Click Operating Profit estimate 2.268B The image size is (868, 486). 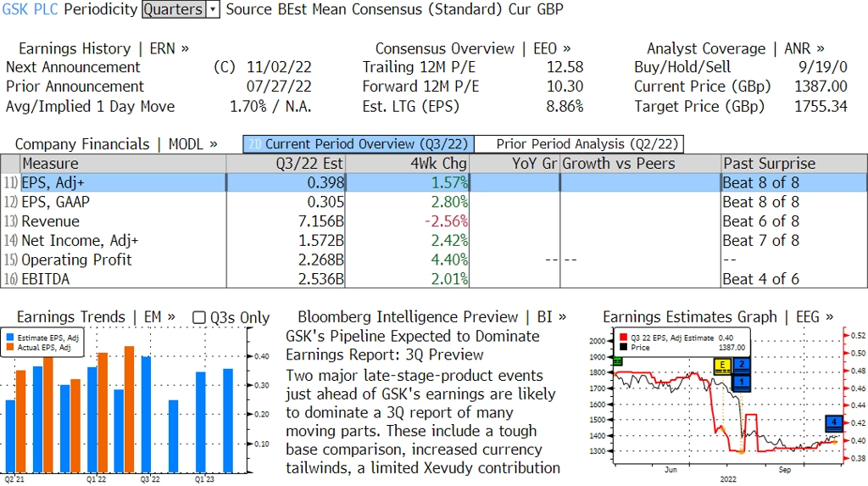click(321, 260)
